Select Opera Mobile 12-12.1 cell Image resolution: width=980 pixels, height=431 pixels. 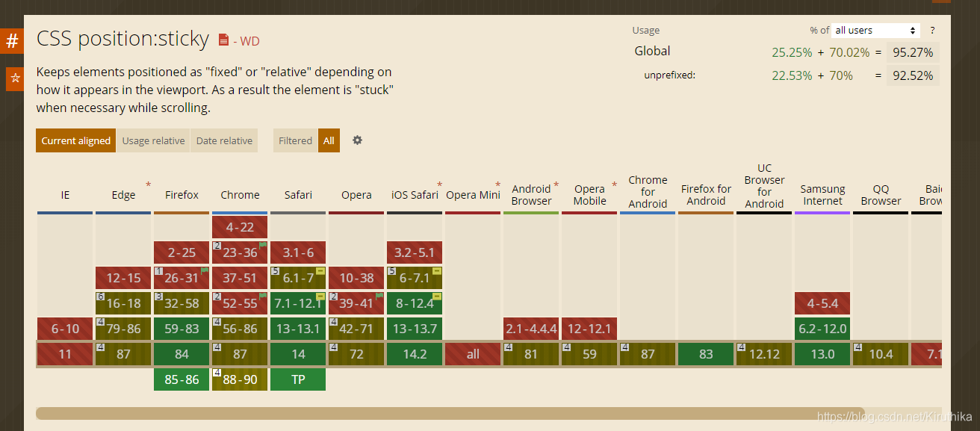[x=589, y=329]
